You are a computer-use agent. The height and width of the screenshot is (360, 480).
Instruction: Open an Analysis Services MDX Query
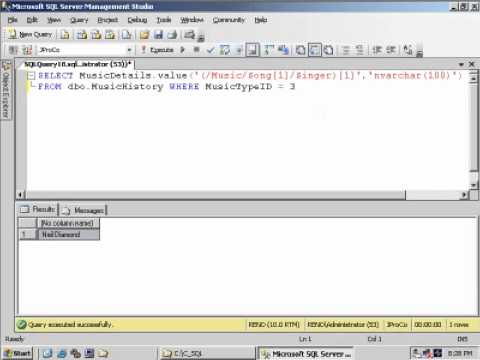[82, 35]
